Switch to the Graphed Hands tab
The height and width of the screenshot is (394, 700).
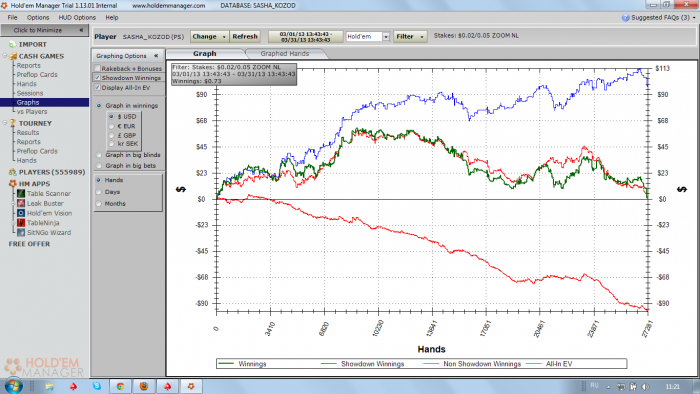(285, 54)
